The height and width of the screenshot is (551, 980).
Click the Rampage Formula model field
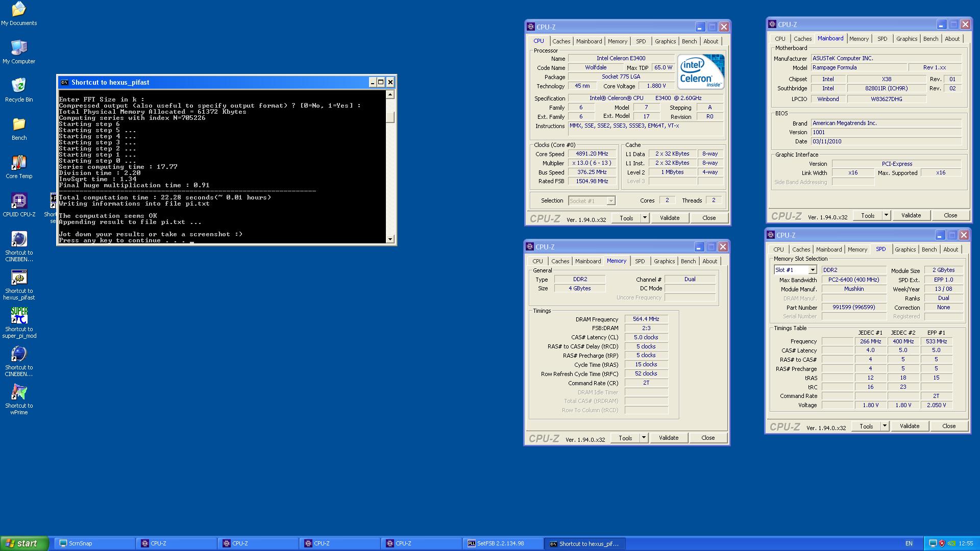click(859, 67)
